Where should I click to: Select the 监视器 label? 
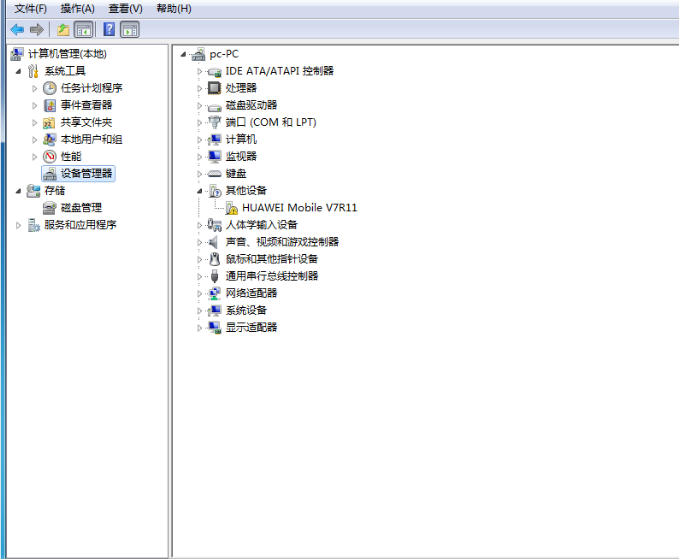click(x=241, y=156)
